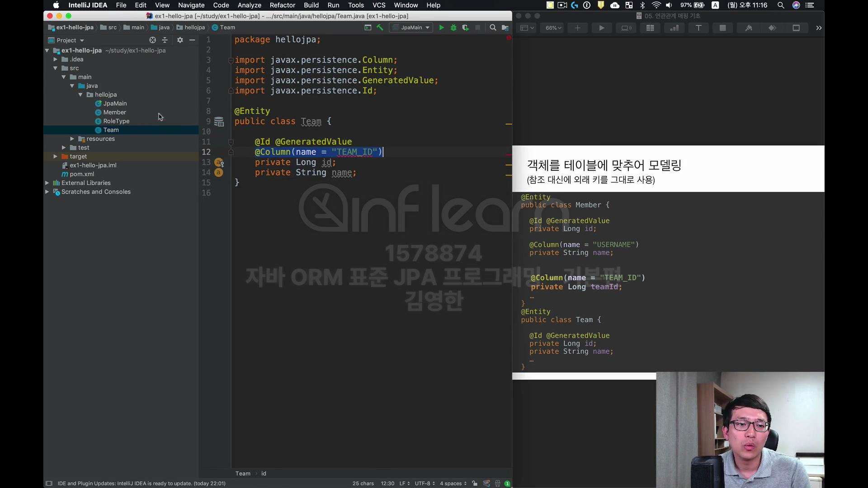Keynote: insert Shape icon
The height and width of the screenshot is (488, 868).
pyautogui.click(x=722, y=28)
